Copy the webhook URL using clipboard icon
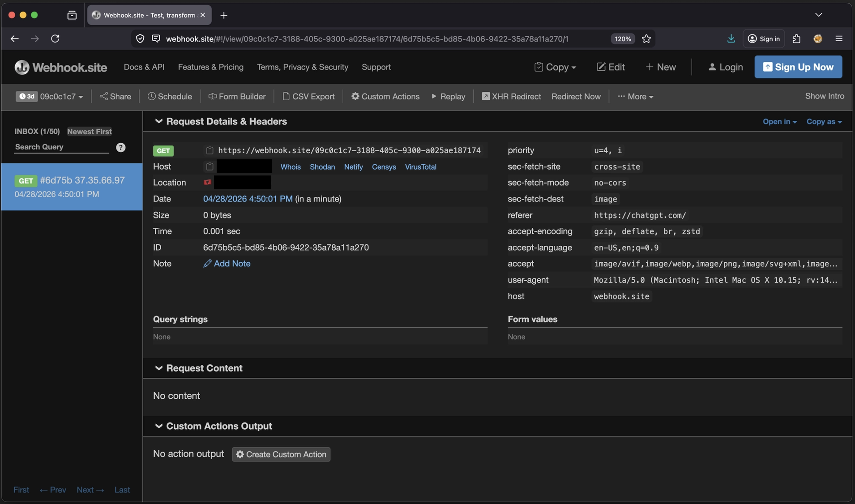This screenshot has width=855, height=504. pyautogui.click(x=209, y=150)
